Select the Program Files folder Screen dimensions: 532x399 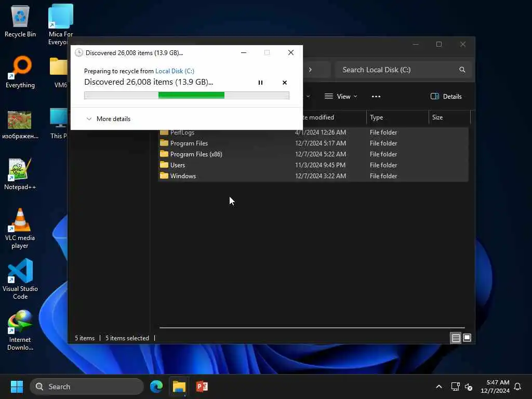313,143
